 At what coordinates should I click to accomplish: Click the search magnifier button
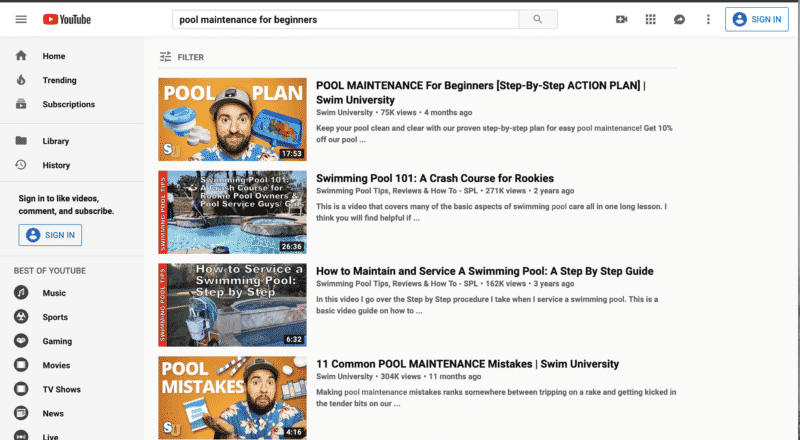(538, 19)
